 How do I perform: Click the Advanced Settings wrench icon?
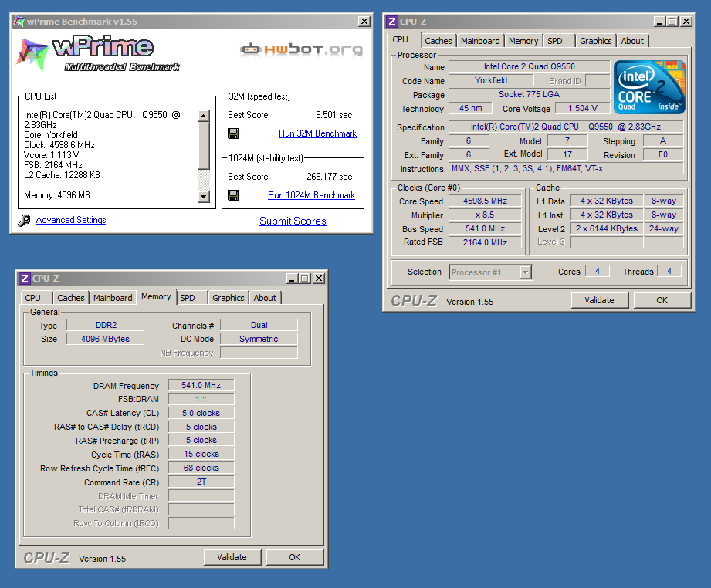(x=24, y=221)
